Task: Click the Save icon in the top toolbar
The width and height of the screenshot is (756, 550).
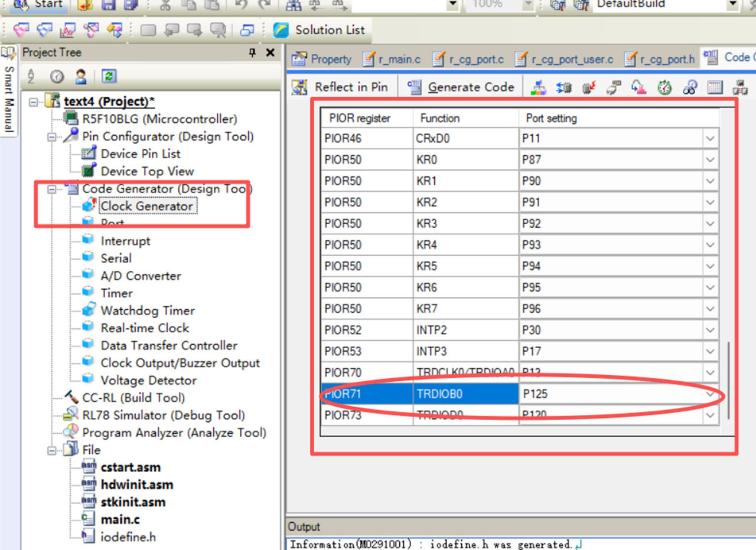Action: [x=108, y=5]
